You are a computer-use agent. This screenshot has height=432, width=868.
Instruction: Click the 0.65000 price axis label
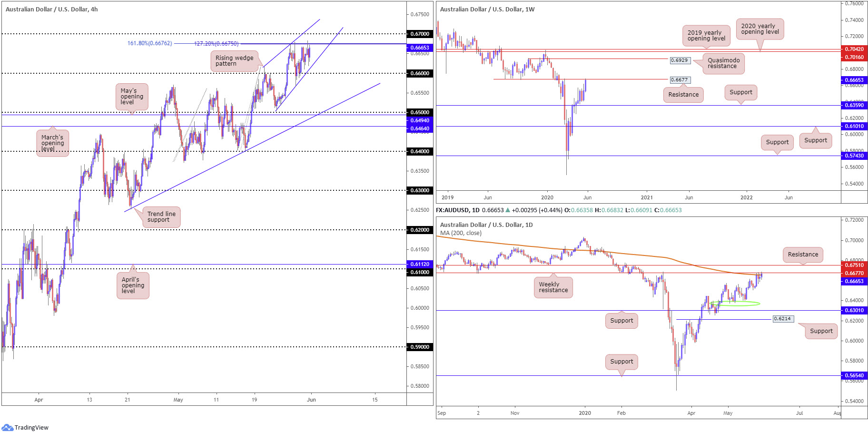point(420,113)
